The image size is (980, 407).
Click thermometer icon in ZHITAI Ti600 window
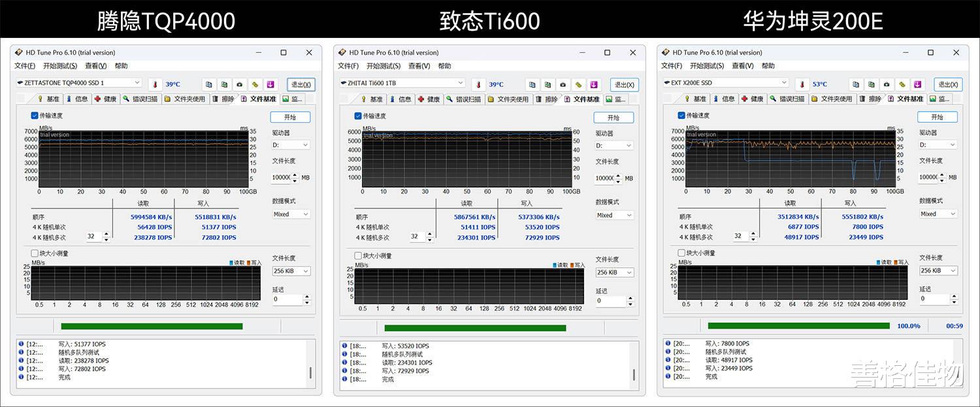[479, 84]
